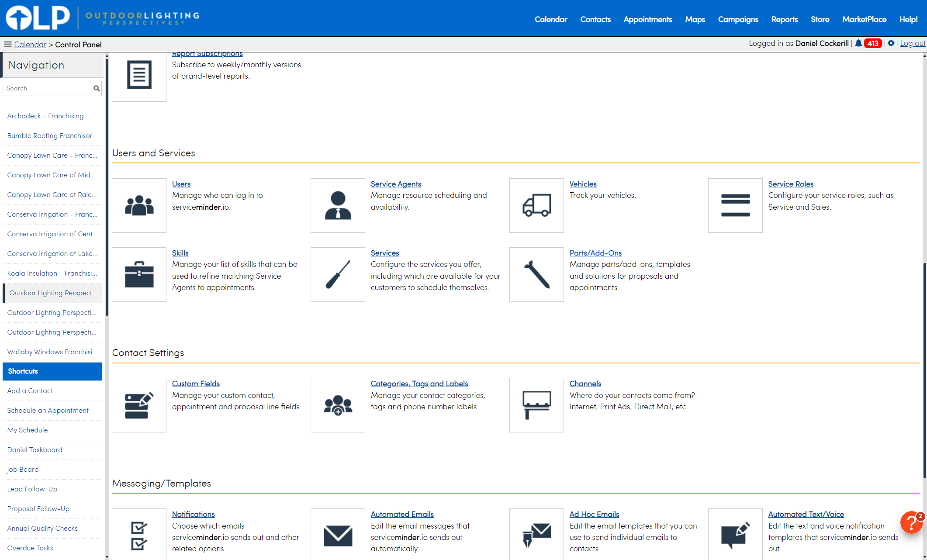Open the Schedule an Appointment shortcut
Image resolution: width=927 pixels, height=560 pixels.
[52, 411]
